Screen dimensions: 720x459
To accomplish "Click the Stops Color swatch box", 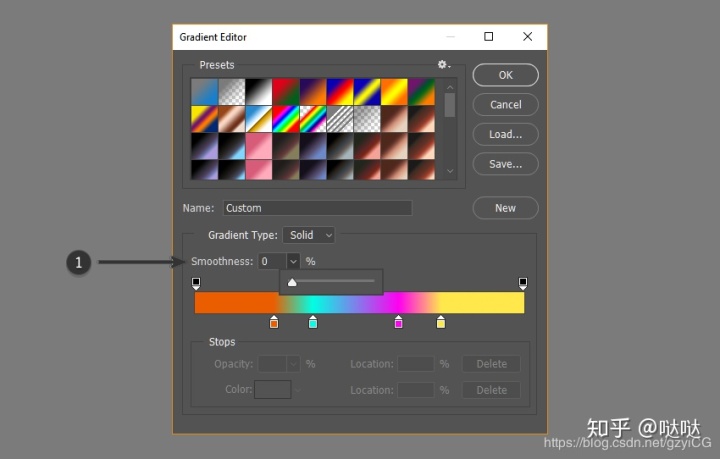I will (273, 389).
